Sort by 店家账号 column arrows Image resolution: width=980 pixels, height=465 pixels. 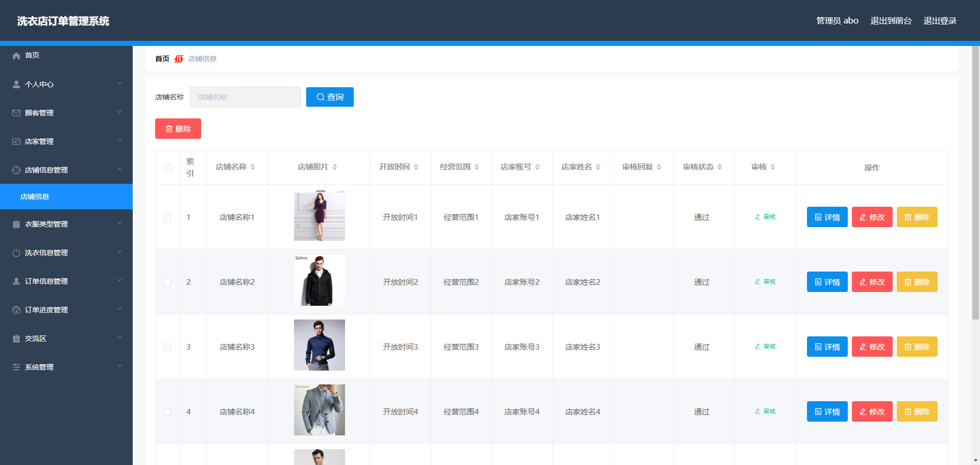(x=537, y=167)
